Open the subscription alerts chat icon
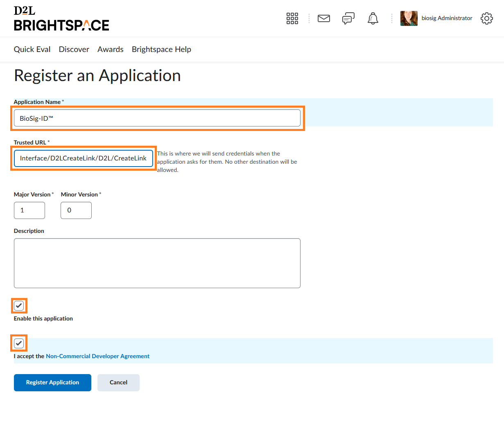The width and height of the screenshot is (504, 422). click(348, 18)
